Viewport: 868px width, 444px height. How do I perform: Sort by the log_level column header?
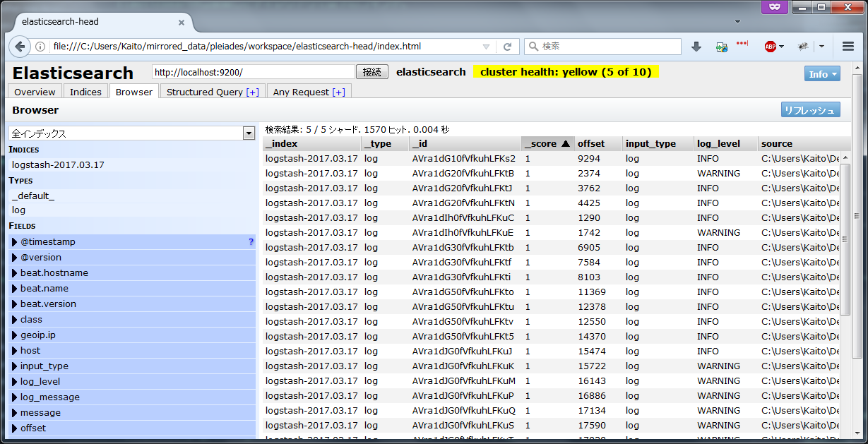coord(725,143)
